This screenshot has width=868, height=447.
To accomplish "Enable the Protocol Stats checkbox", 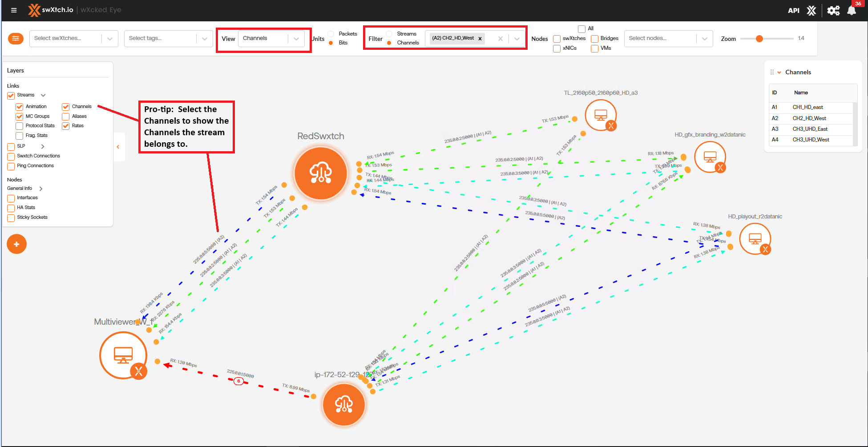I will click(x=20, y=126).
